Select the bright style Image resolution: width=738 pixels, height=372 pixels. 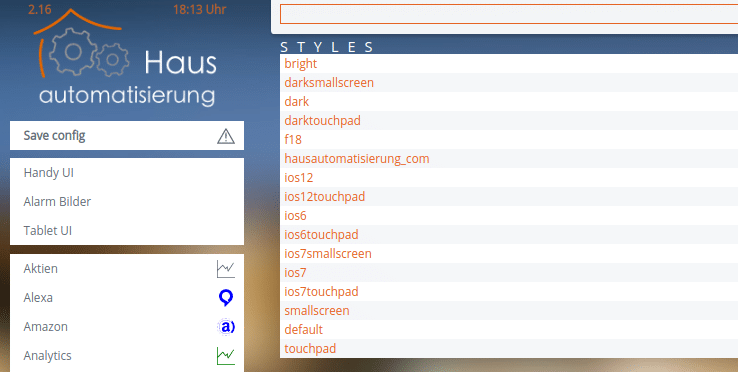(301, 64)
